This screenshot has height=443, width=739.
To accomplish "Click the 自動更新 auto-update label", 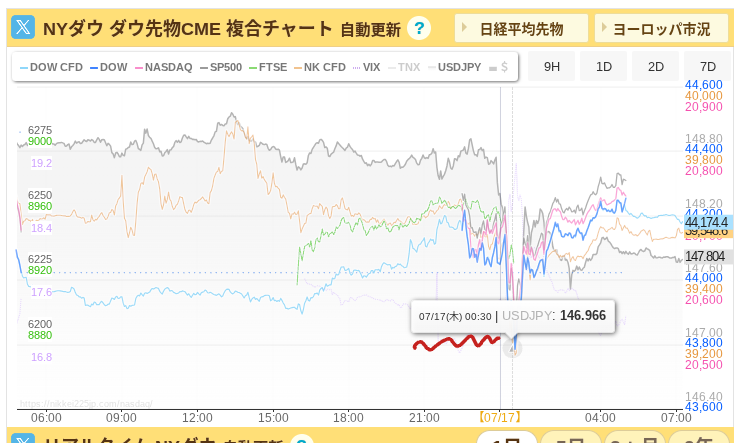I will 370,30.
